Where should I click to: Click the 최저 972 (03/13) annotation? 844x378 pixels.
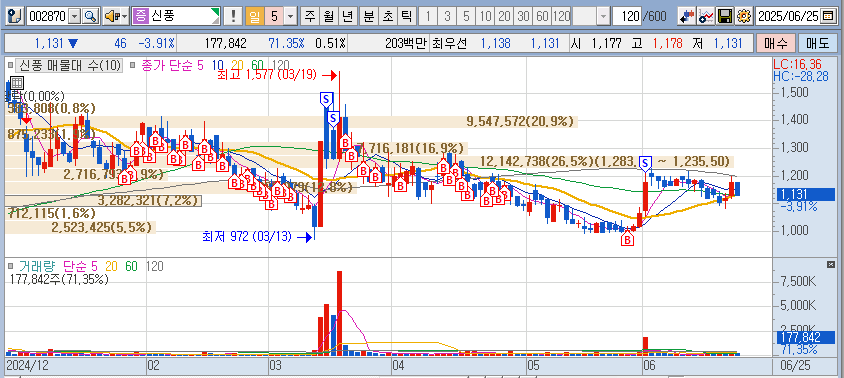point(248,236)
